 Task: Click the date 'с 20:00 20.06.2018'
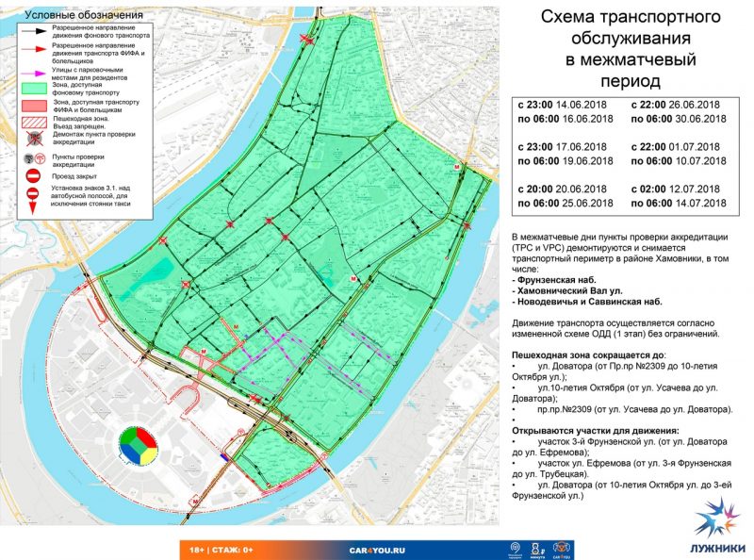point(562,189)
